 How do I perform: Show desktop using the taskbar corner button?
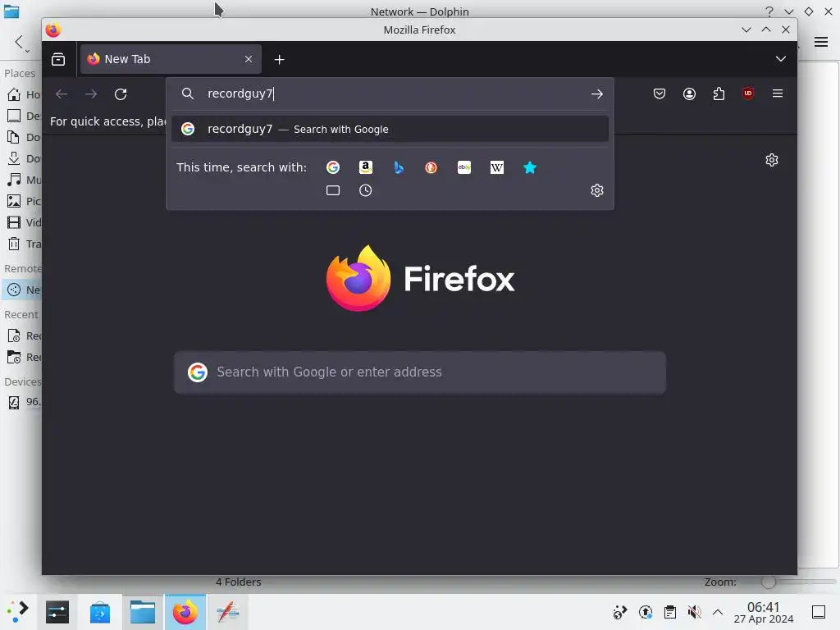(819, 612)
